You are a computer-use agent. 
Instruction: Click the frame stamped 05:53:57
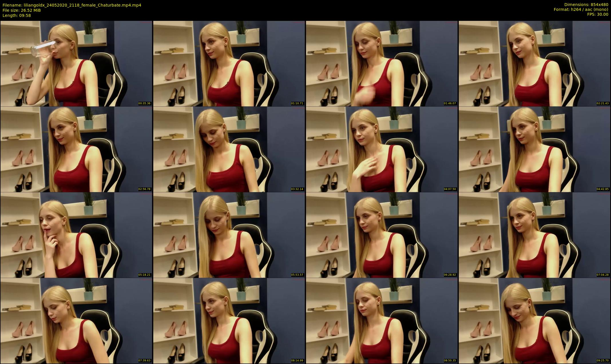229,235
